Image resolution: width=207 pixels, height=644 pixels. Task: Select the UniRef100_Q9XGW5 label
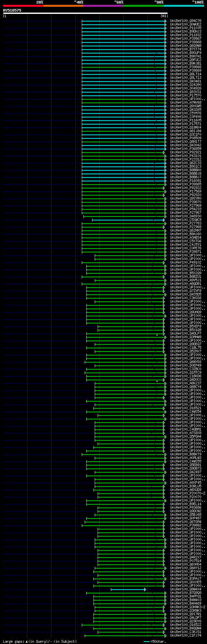coord(186,106)
